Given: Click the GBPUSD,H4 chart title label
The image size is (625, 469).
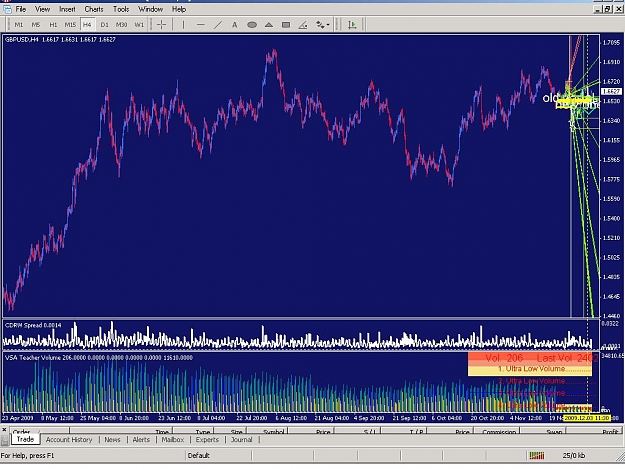Looking at the screenshot, I should (x=60, y=39).
